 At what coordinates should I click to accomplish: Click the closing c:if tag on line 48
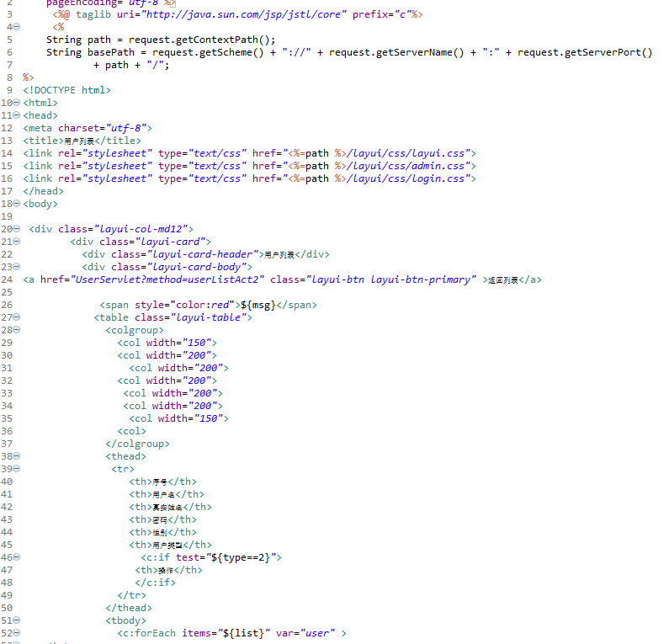coord(156,583)
